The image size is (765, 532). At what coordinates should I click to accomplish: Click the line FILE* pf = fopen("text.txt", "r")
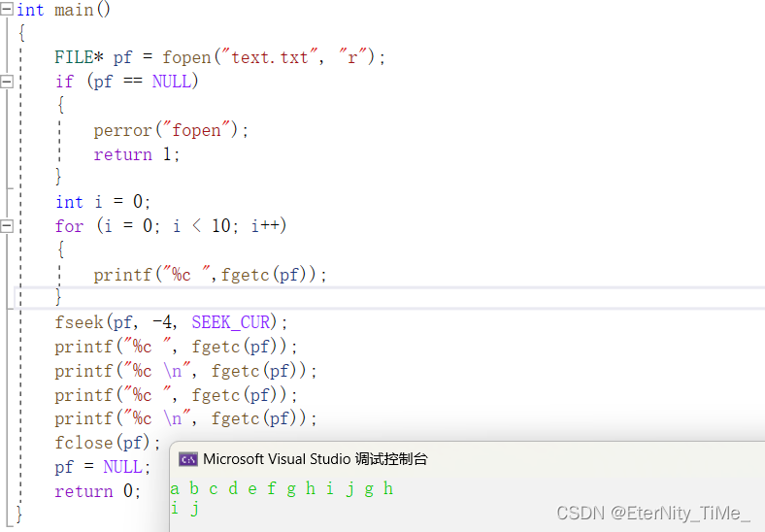pyautogui.click(x=220, y=57)
